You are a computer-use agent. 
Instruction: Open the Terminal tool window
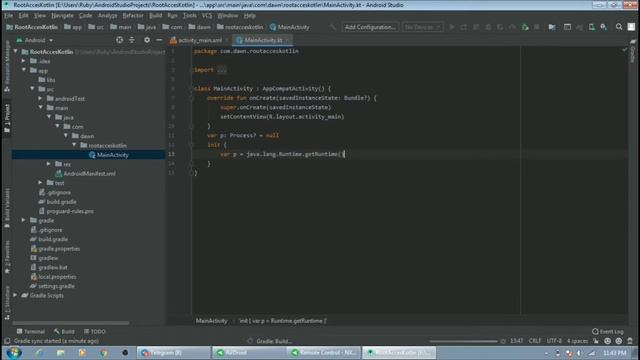click(31, 331)
